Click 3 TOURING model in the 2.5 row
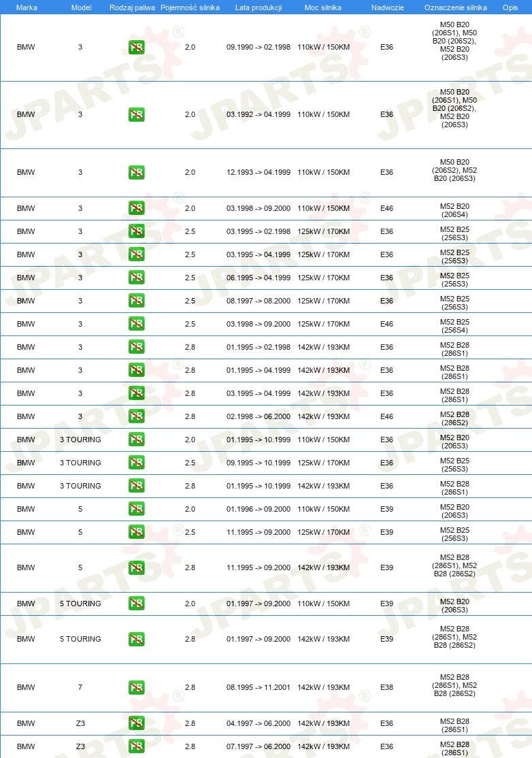Image resolution: width=532 pixels, height=758 pixels. (80, 463)
